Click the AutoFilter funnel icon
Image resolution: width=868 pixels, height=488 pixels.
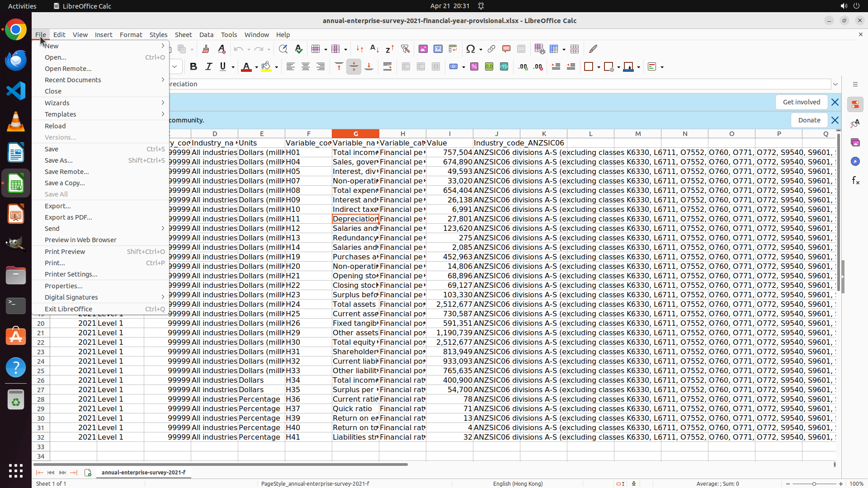tap(405, 49)
